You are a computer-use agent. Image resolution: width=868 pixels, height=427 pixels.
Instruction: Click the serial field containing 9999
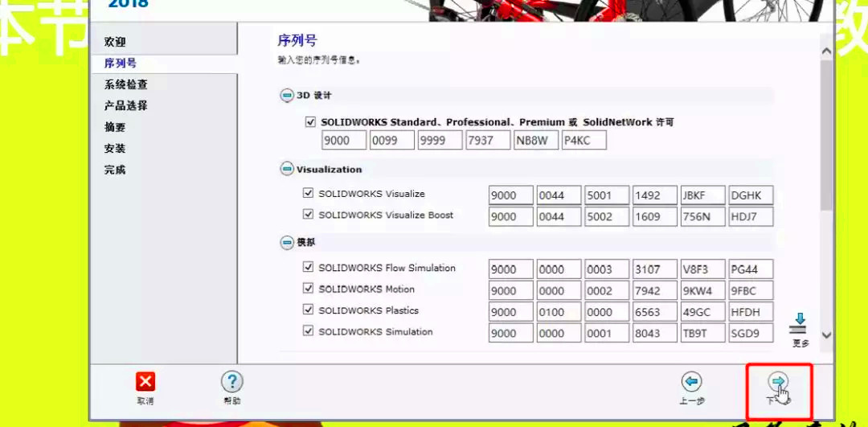440,140
